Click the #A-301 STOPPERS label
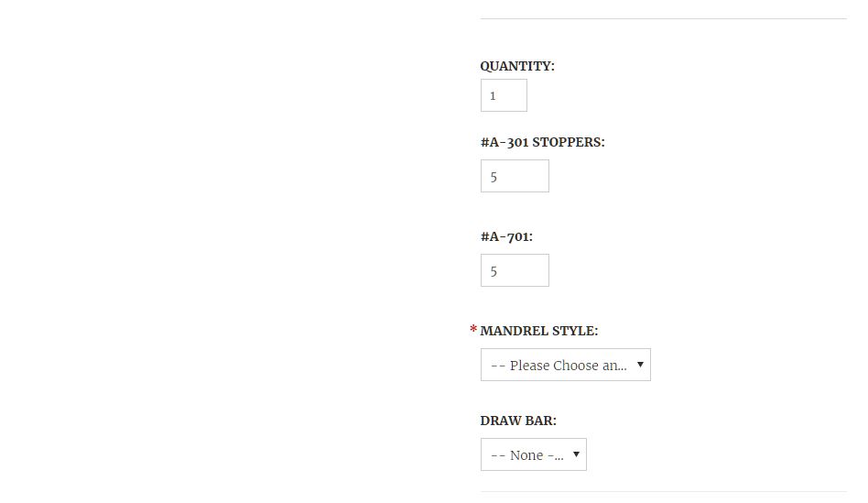Viewport: 868px width, 503px height. (x=542, y=142)
